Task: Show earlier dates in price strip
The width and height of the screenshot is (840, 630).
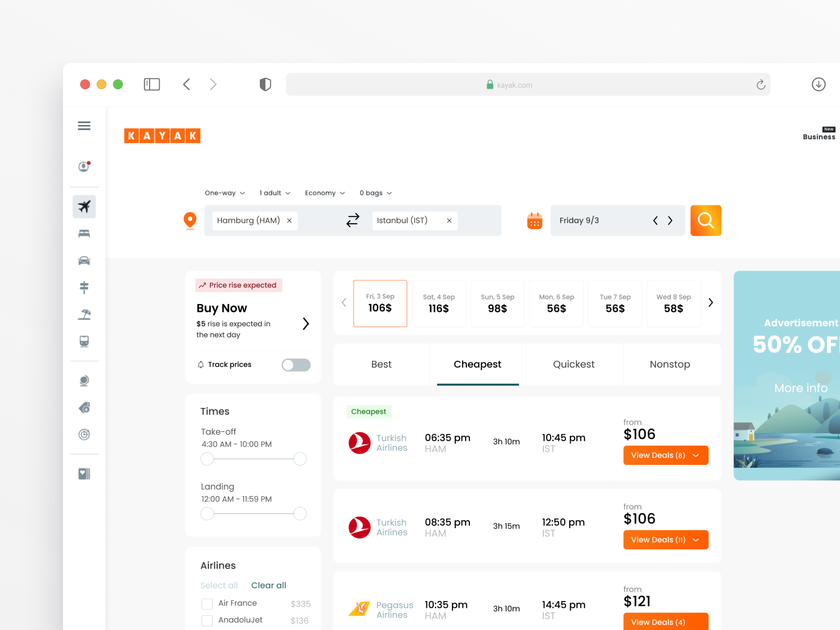Action: point(344,302)
